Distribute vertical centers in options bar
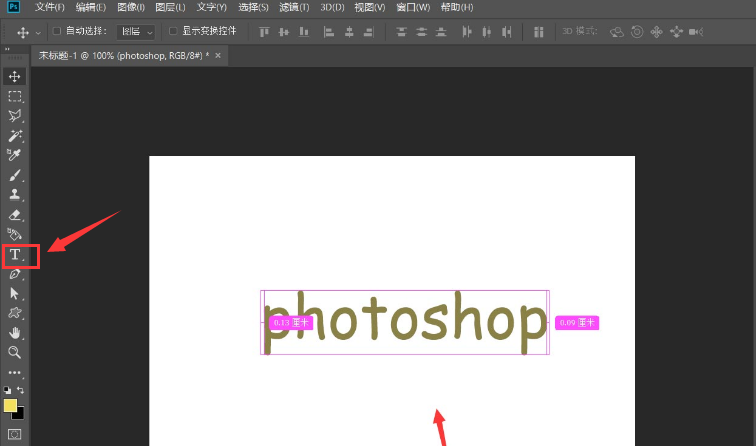The height and width of the screenshot is (446, 756). tap(421, 32)
